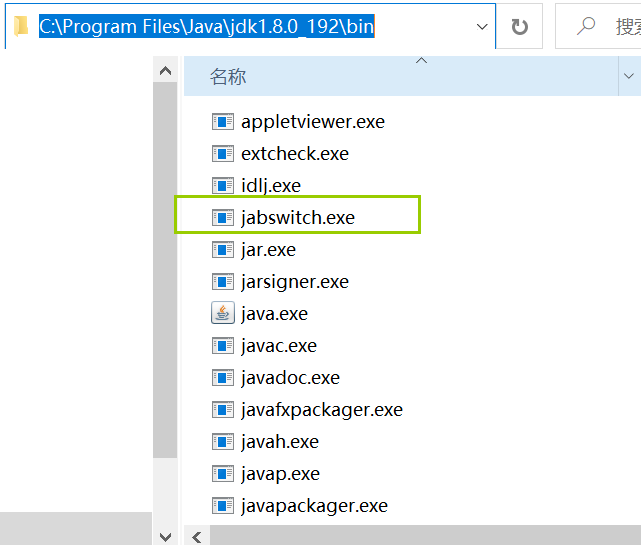This screenshot has height=545, width=641.
Task: Select the file name jarsigner.exe
Action: [x=295, y=282]
